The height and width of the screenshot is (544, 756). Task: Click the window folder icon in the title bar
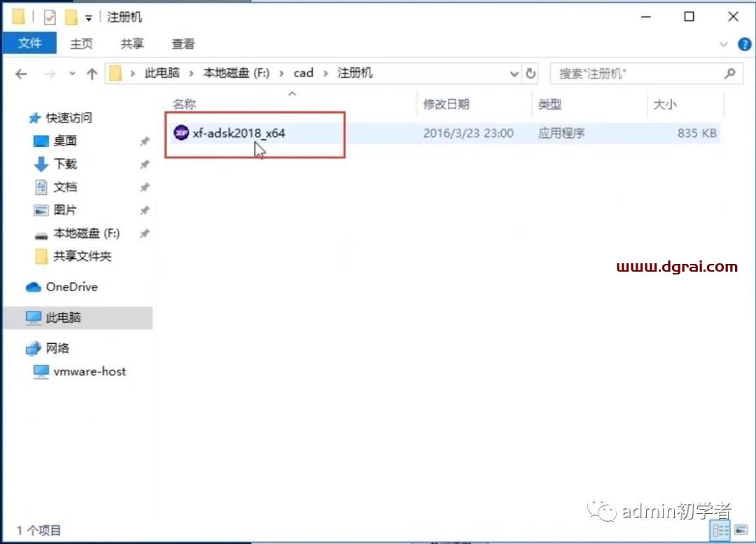19,17
